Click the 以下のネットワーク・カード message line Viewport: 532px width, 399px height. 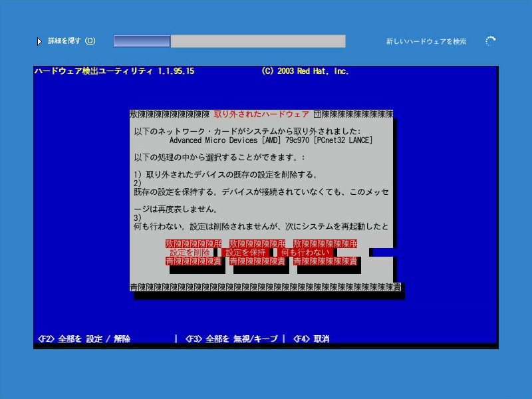click(247, 131)
